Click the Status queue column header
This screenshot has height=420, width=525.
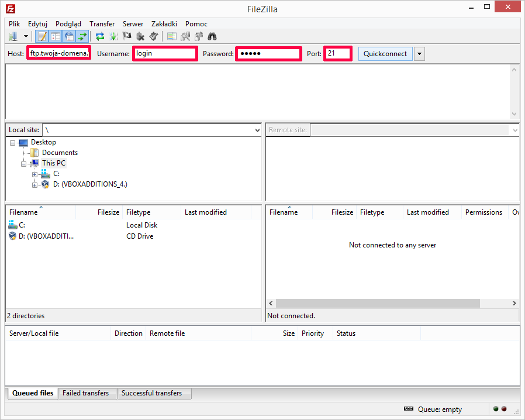point(377,333)
